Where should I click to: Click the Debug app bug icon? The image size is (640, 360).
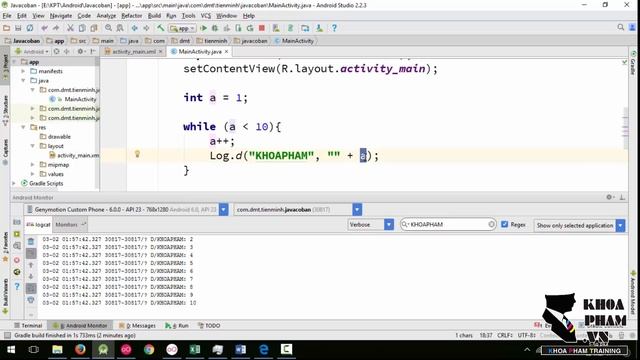(215, 28)
